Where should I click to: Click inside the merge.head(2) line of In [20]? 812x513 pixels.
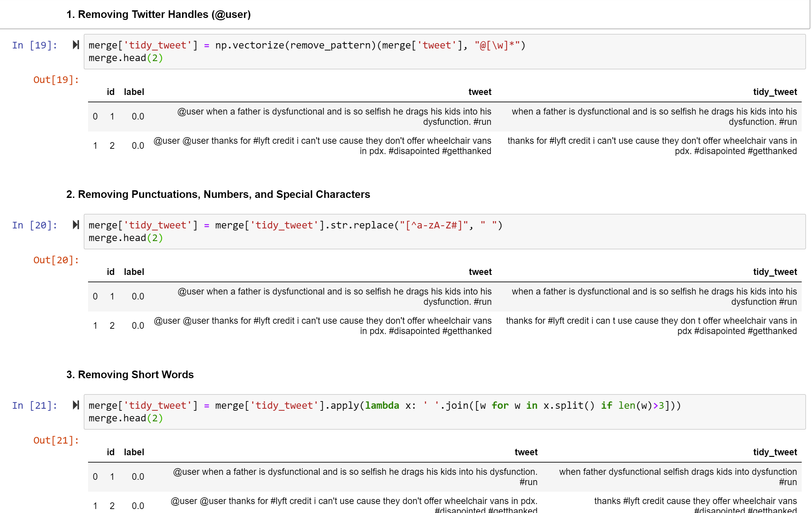pos(126,238)
